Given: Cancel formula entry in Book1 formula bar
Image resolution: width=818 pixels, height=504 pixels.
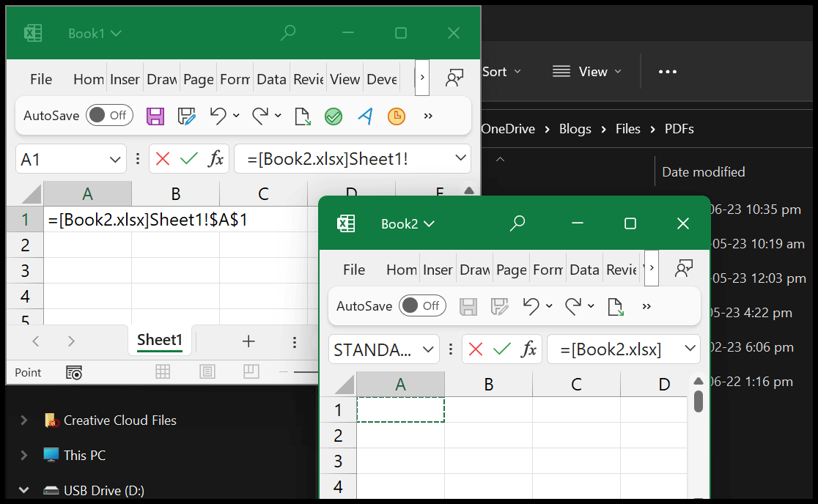Looking at the screenshot, I should pyautogui.click(x=163, y=158).
